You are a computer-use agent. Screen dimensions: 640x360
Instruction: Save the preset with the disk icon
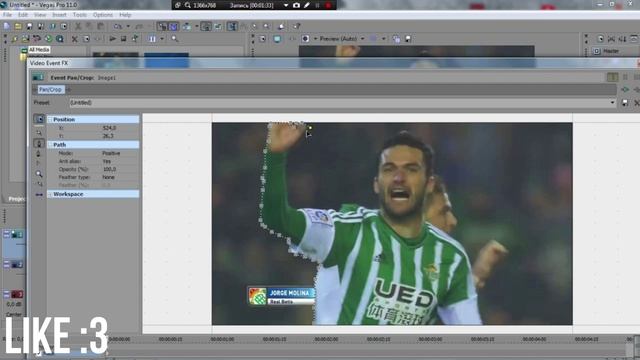(624, 103)
